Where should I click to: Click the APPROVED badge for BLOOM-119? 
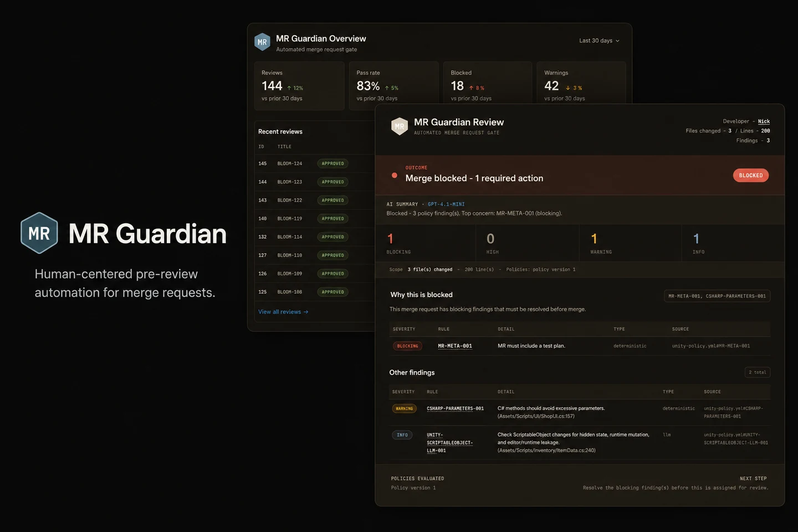[333, 218]
